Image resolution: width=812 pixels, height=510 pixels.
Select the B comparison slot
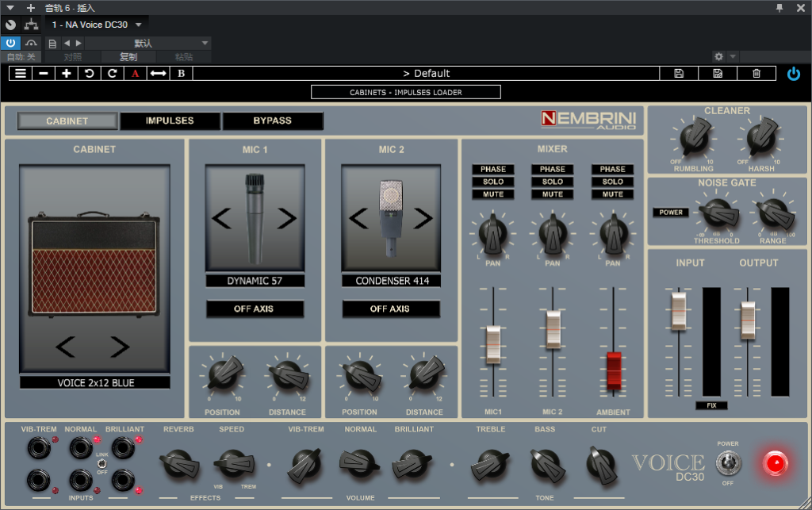point(182,74)
